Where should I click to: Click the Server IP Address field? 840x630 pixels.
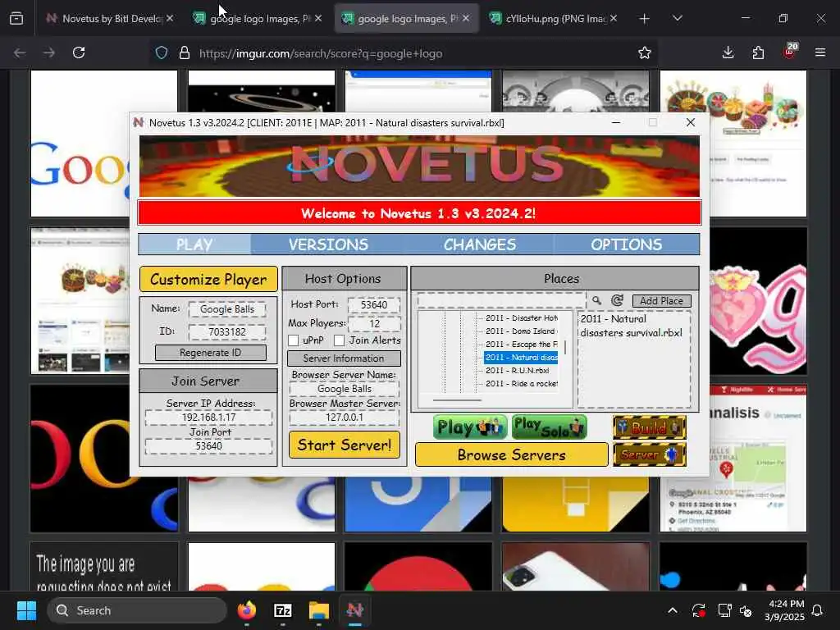[208, 417]
